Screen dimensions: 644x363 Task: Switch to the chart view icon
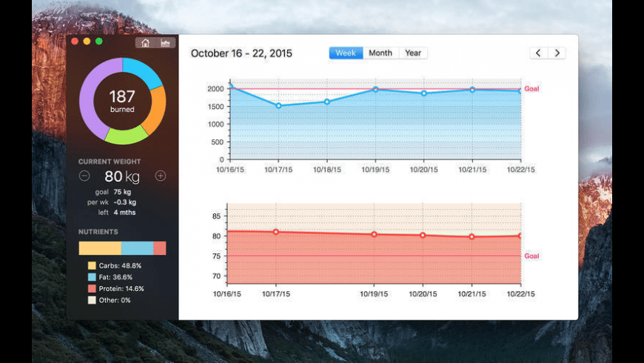pyautogui.click(x=166, y=43)
